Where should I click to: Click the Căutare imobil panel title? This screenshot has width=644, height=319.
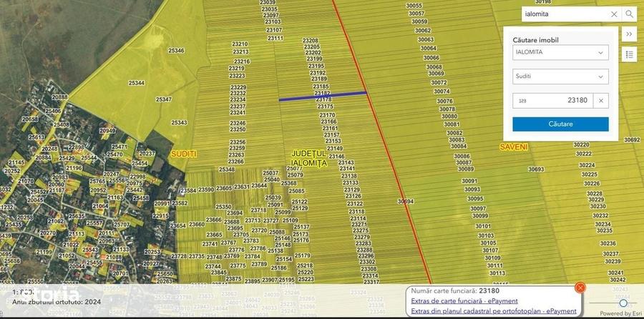tap(535, 40)
